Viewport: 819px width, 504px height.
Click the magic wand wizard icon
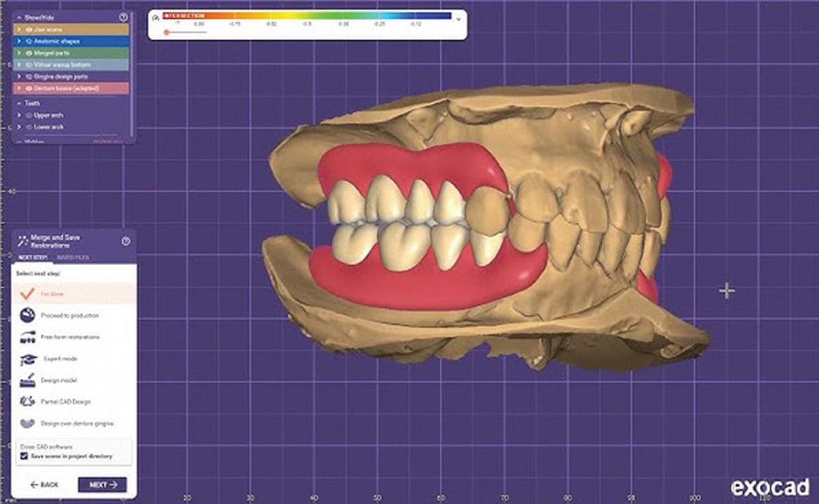(x=22, y=241)
